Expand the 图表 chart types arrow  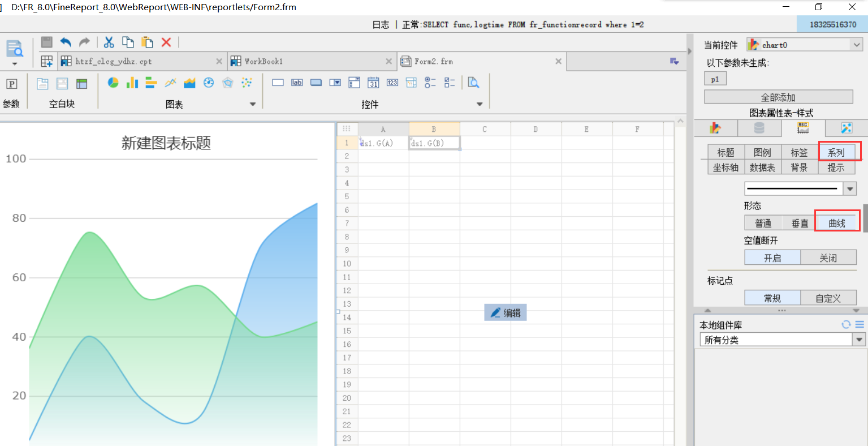(253, 104)
